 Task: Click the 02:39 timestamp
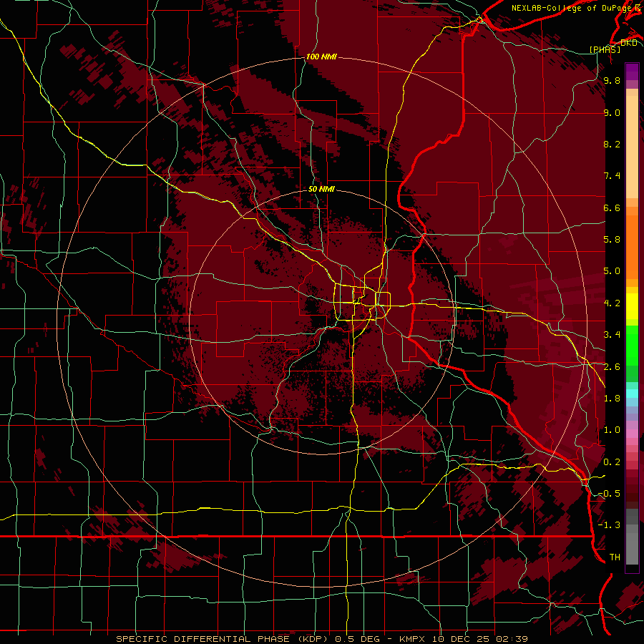[513, 639]
